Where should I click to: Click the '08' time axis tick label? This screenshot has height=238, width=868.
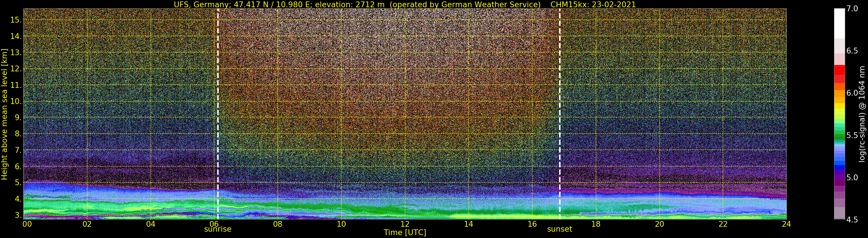pyautogui.click(x=278, y=224)
